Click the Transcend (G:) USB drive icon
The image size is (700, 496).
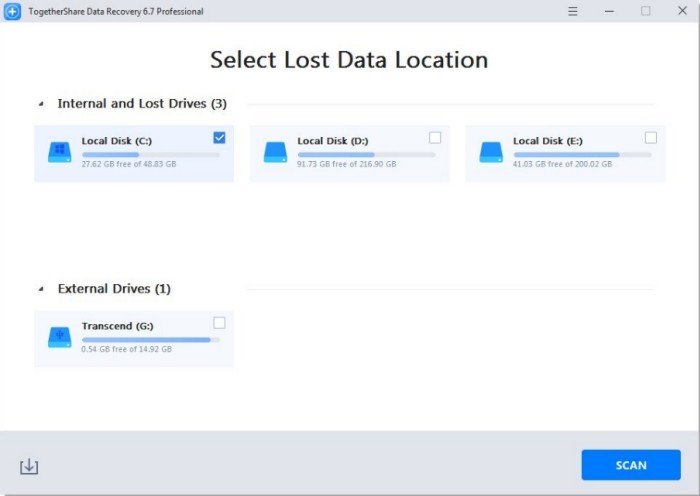[x=59, y=337]
